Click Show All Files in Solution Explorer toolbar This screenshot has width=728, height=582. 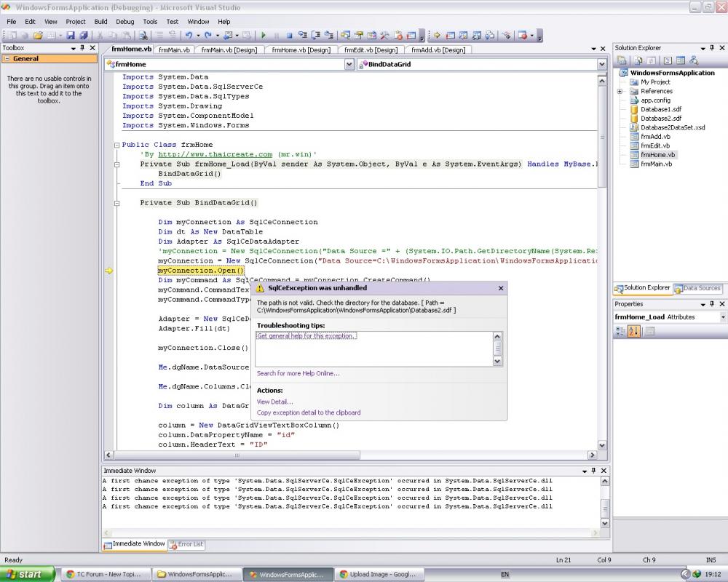(x=638, y=60)
